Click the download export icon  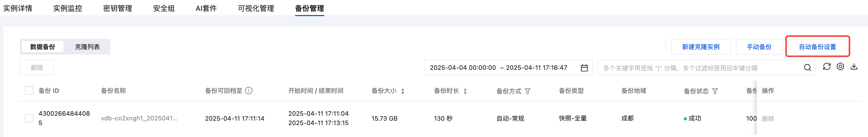coord(854,67)
